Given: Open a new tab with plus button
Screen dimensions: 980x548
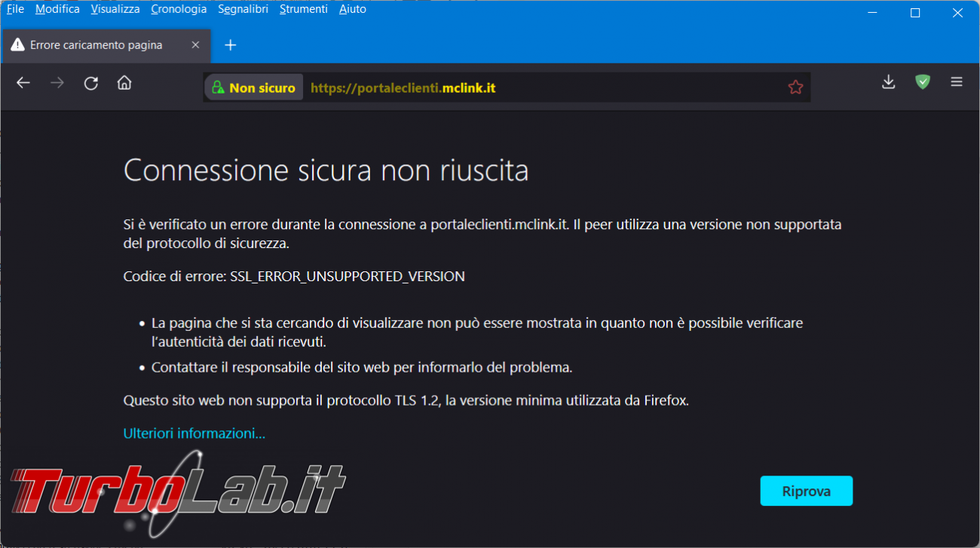Looking at the screenshot, I should click(x=231, y=45).
